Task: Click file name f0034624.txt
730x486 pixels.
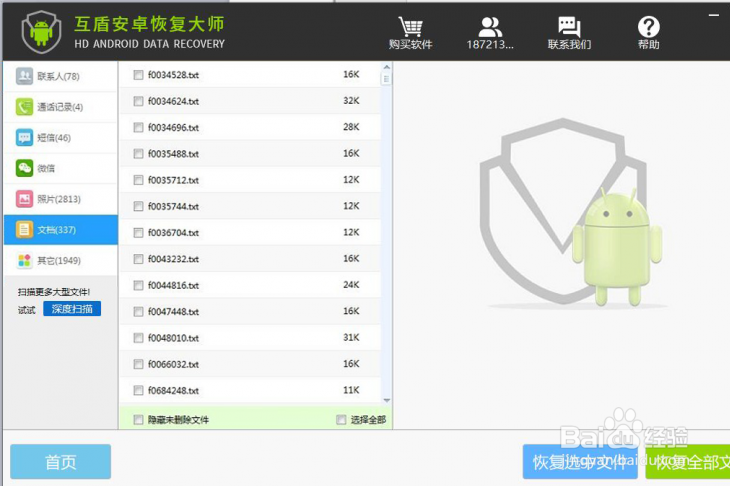Action: click(x=174, y=101)
